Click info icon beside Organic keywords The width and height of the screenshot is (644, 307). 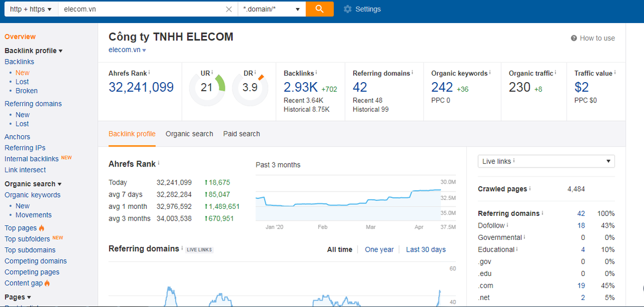tap(490, 72)
